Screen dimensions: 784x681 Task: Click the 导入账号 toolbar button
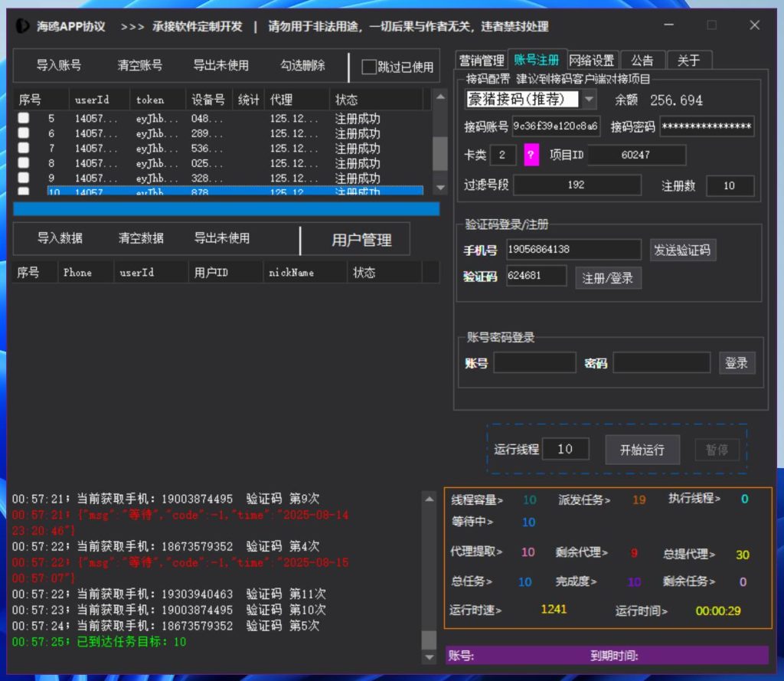point(58,66)
